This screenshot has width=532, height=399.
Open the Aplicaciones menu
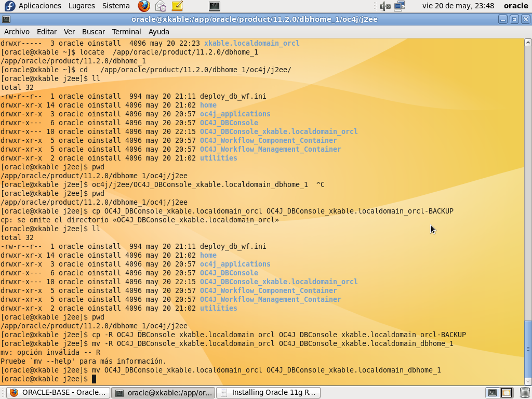(x=39, y=6)
